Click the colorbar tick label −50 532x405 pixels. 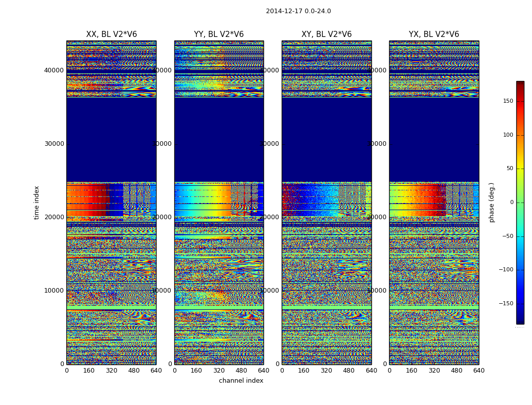click(508, 236)
